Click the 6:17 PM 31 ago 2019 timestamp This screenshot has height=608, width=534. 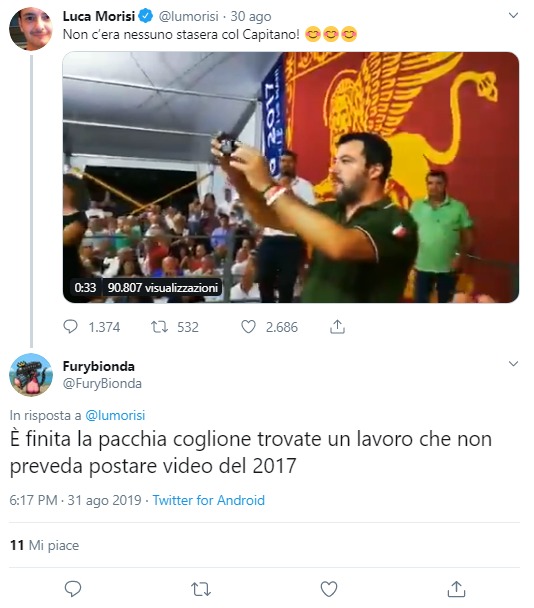(x=75, y=500)
